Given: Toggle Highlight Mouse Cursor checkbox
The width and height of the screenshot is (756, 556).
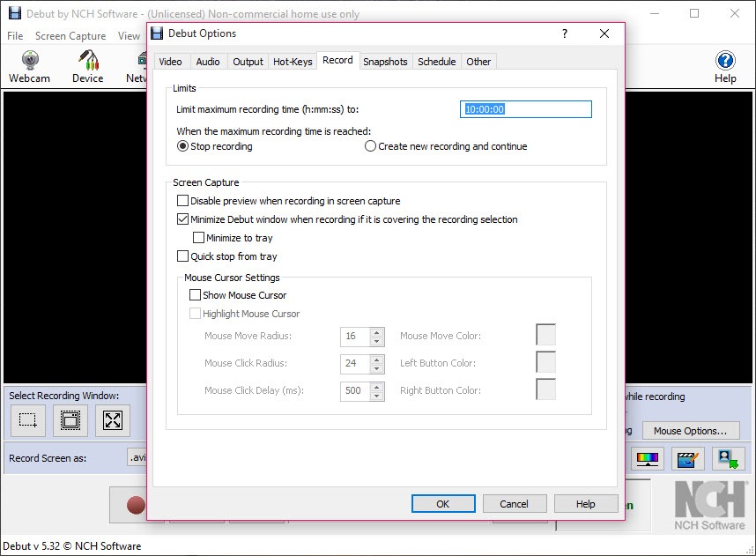Looking at the screenshot, I should pos(195,314).
